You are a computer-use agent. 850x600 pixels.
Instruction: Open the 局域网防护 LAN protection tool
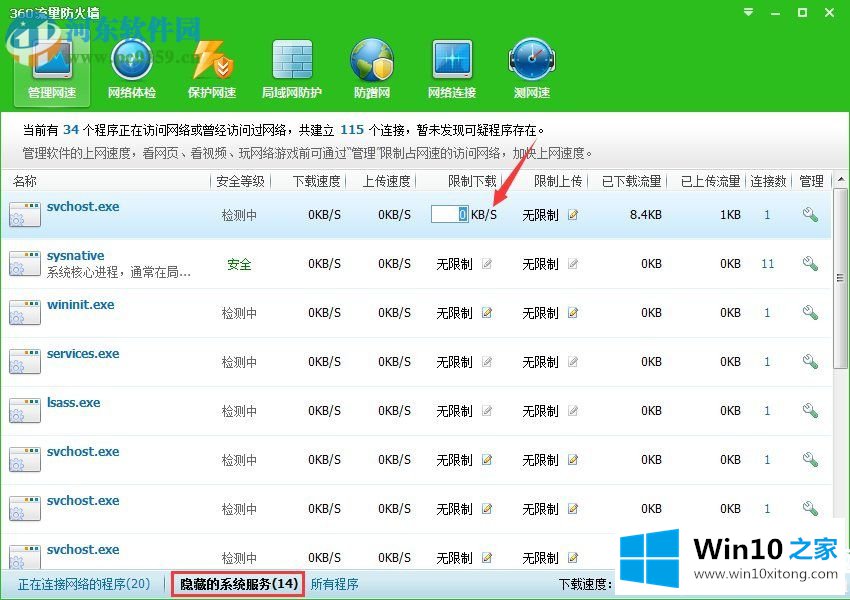coord(292,69)
